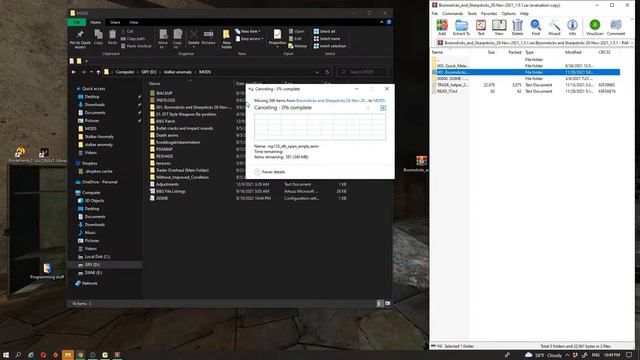Click the Windows Start button
The width and height of the screenshot is (640, 360).
pyautogui.click(x=6, y=355)
